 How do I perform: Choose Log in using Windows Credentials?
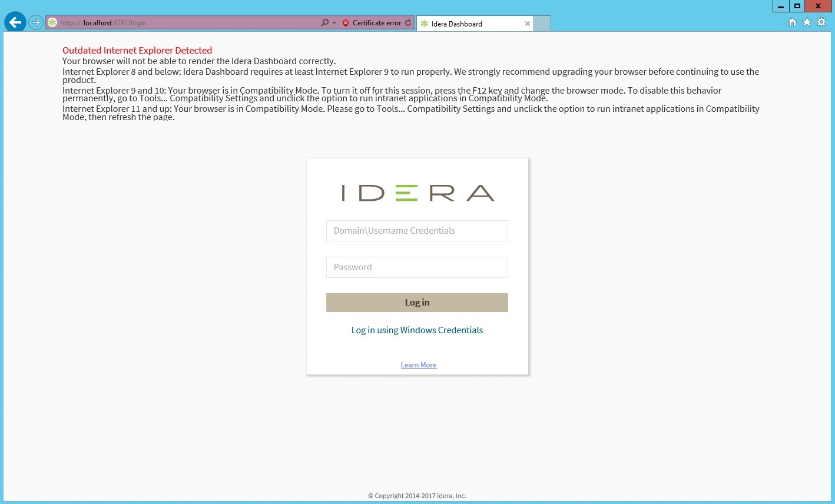[x=417, y=330]
